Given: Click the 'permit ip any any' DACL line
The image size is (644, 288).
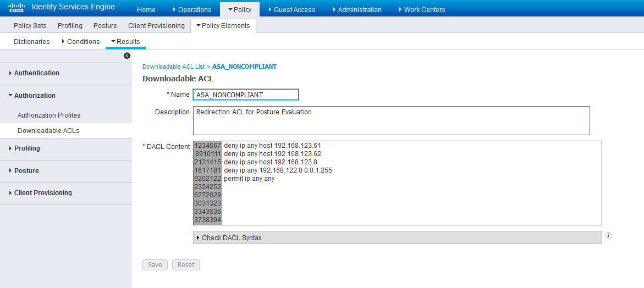Looking at the screenshot, I should [249, 179].
